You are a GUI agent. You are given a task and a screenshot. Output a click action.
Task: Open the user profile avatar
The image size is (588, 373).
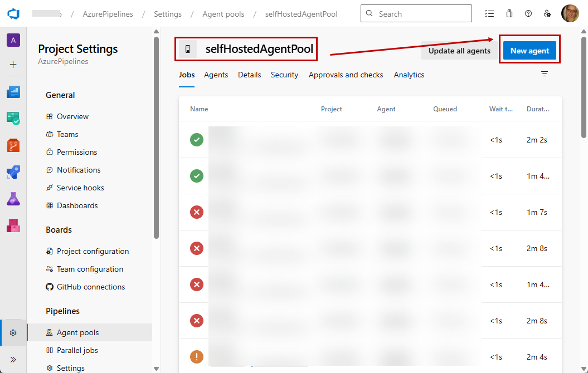[570, 13]
